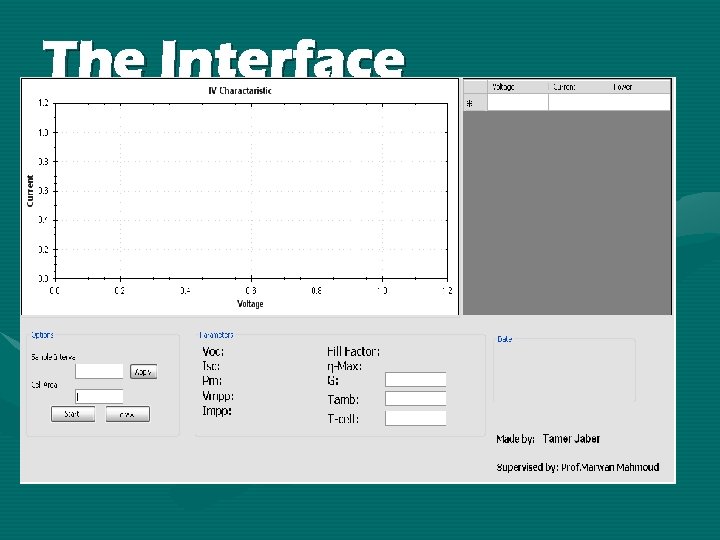The image size is (720, 540).
Task: Click the empty Current cell in the new row
Action: [x=579, y=102]
